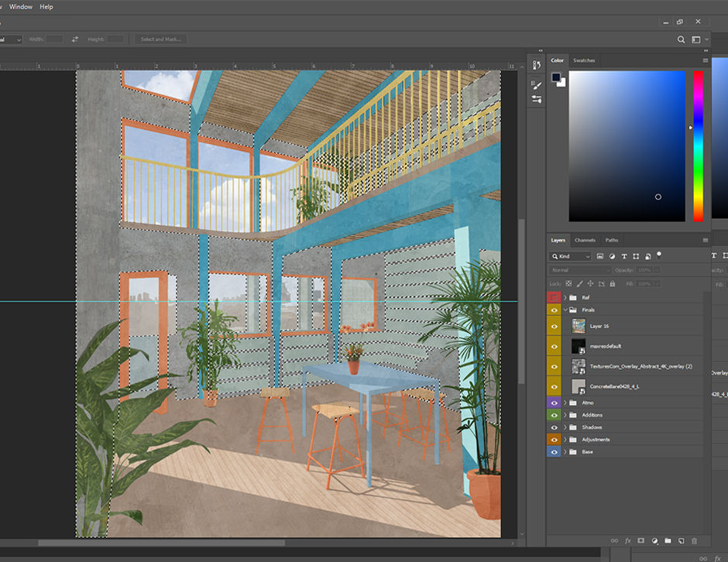Click the filter for text layers icon

click(625, 255)
